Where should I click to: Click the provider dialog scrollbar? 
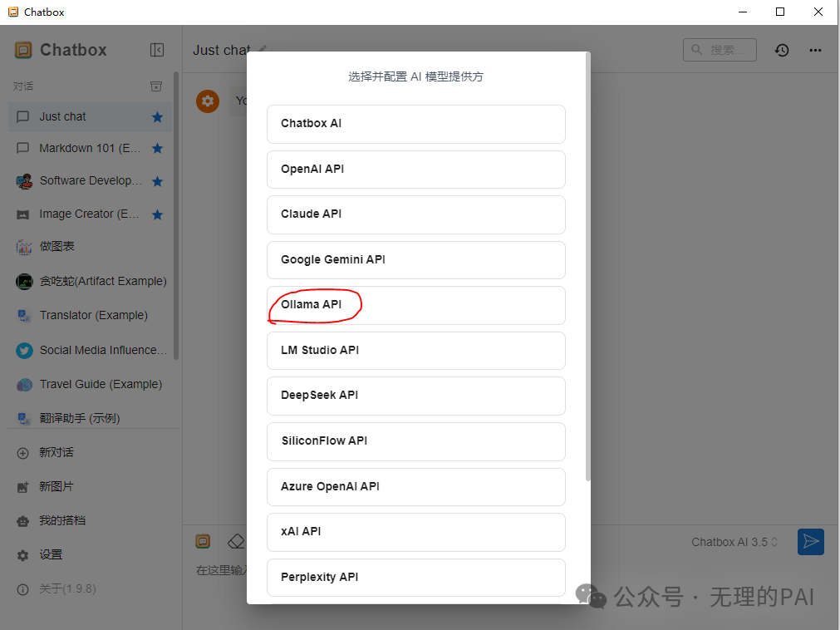(587, 268)
